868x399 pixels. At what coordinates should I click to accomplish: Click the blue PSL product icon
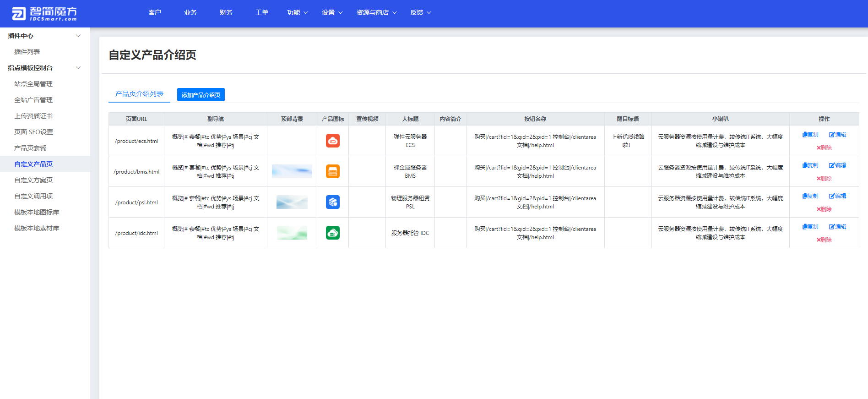pos(333,202)
